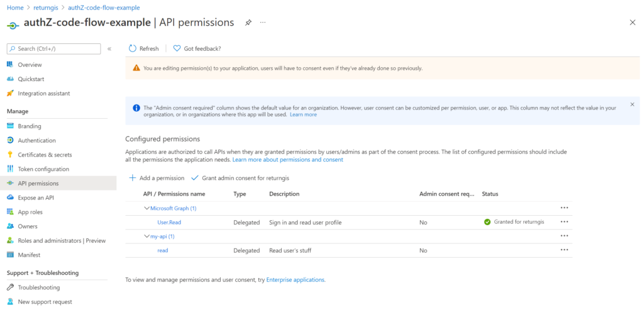644x322 pixels.
Task: Open the ellipsis menu beside the title
Action: 263,22
